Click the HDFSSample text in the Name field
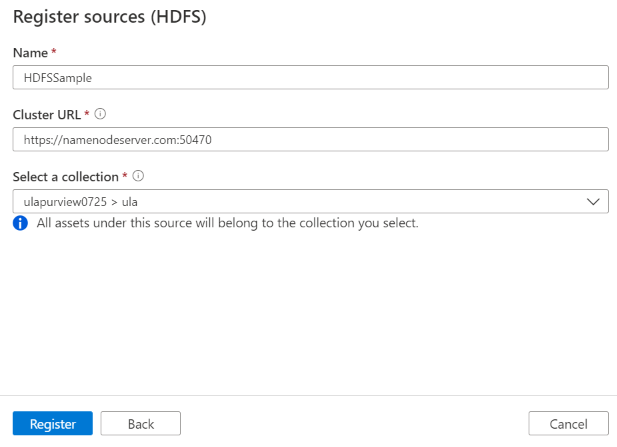 coord(58,78)
